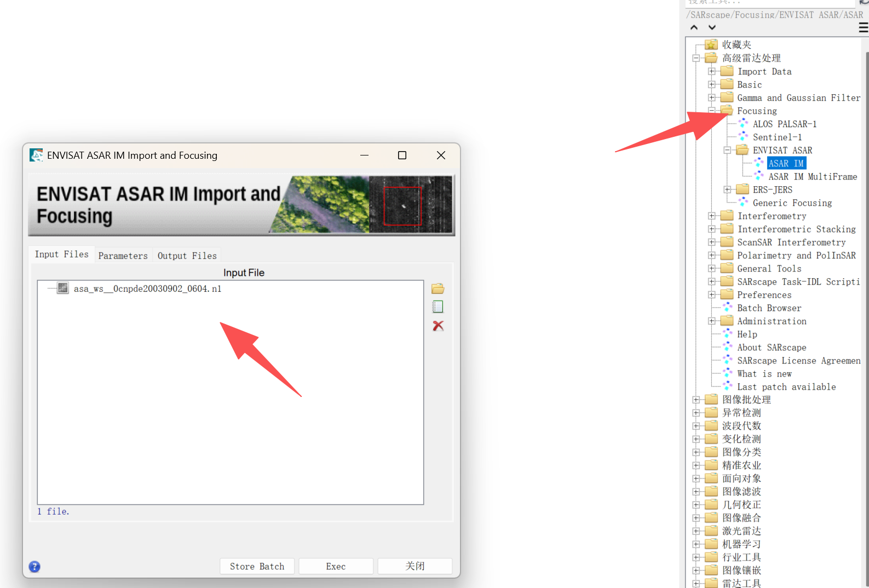Click the Store Batch button
Viewport: 869px width, 588px height.
pyautogui.click(x=257, y=566)
